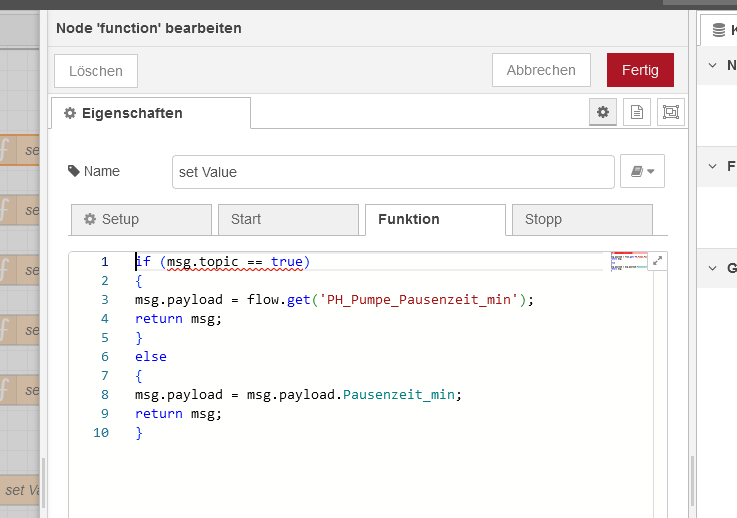Expand code editor to full screen
737x518 pixels.
pos(658,262)
